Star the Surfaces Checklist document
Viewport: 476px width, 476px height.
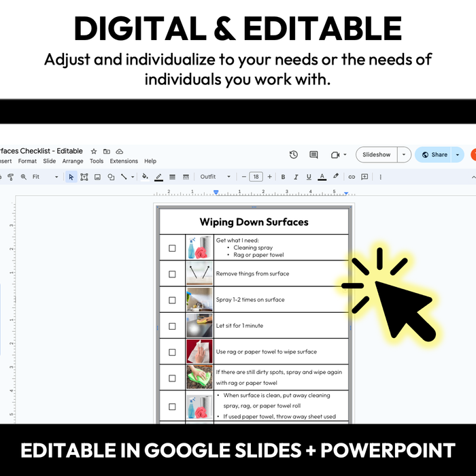tap(94, 151)
